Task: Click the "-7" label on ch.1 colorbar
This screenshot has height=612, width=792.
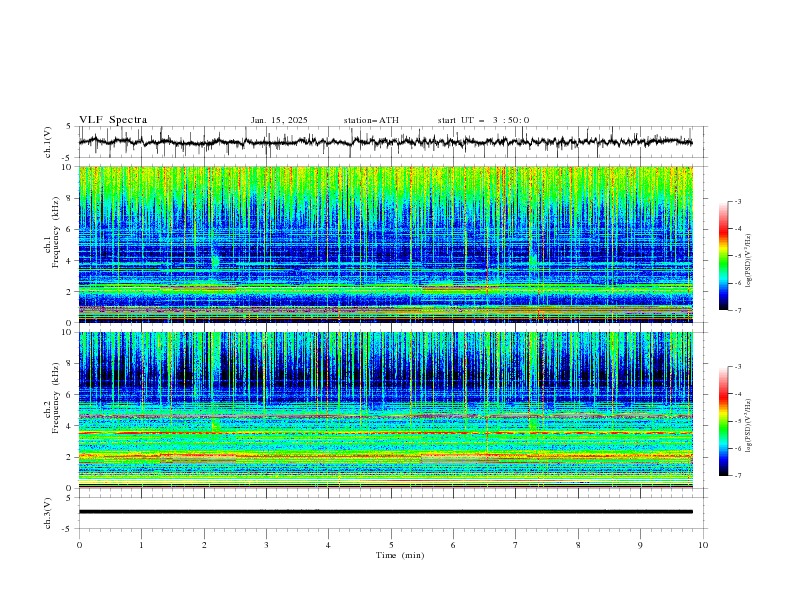Action: click(738, 310)
